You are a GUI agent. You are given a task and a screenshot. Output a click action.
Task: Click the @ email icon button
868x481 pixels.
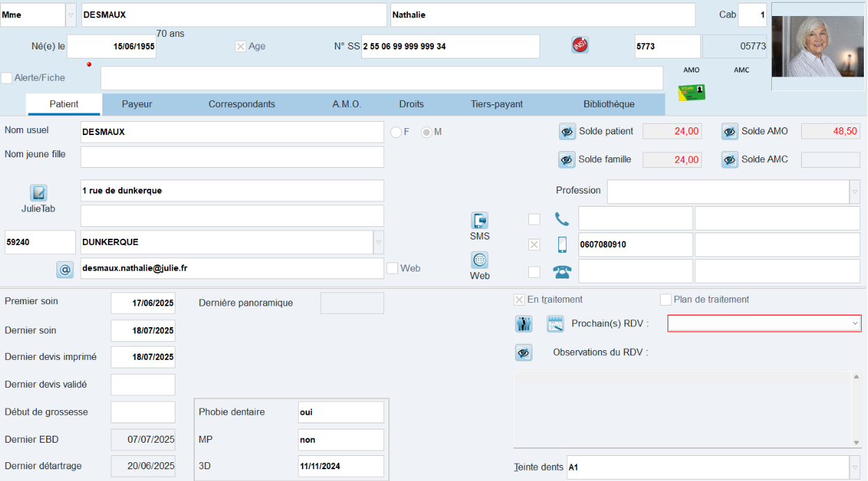click(65, 269)
